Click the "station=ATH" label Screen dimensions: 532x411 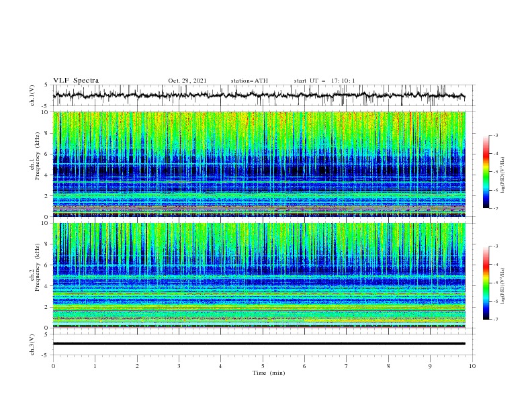[x=249, y=81]
